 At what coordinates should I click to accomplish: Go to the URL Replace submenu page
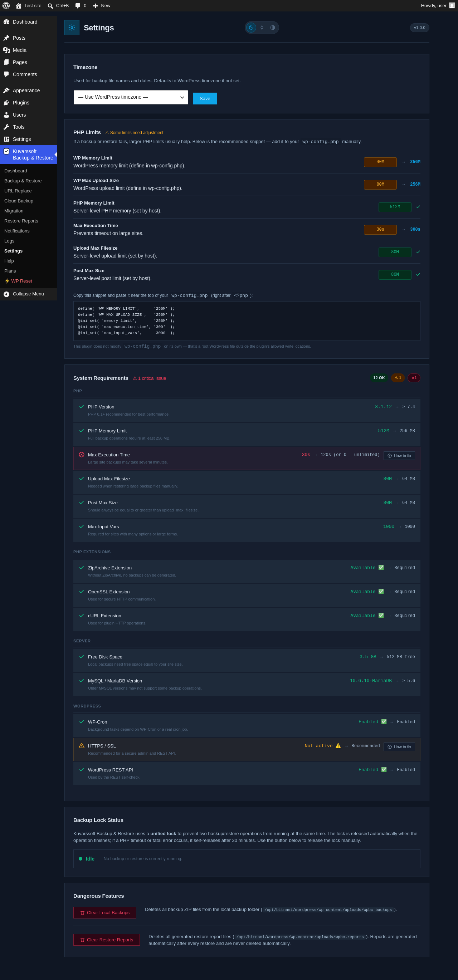click(18, 191)
